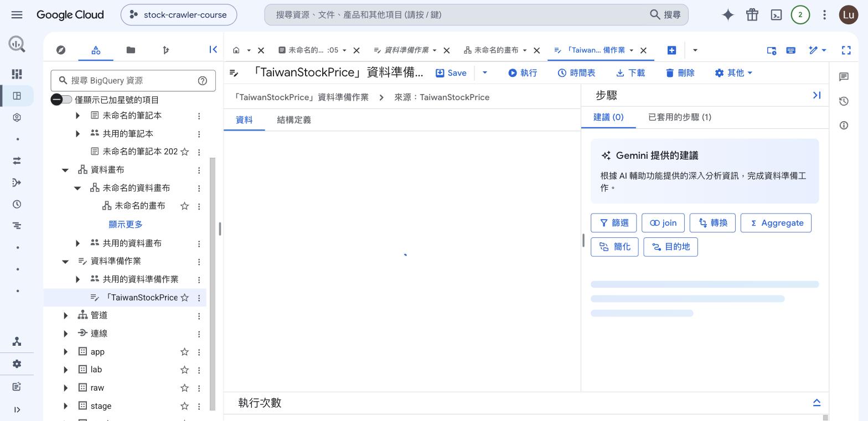Open the Lu account avatar
This screenshot has height=421, width=868.
tap(848, 15)
